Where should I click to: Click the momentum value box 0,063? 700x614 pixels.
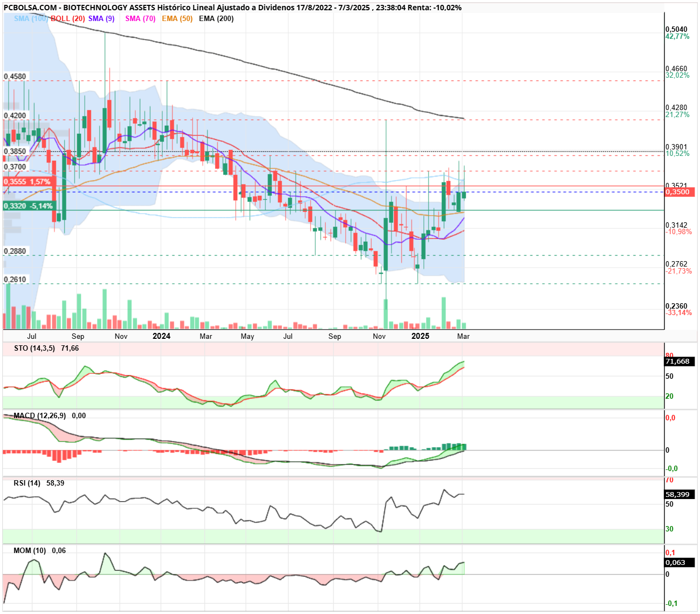(x=680, y=562)
